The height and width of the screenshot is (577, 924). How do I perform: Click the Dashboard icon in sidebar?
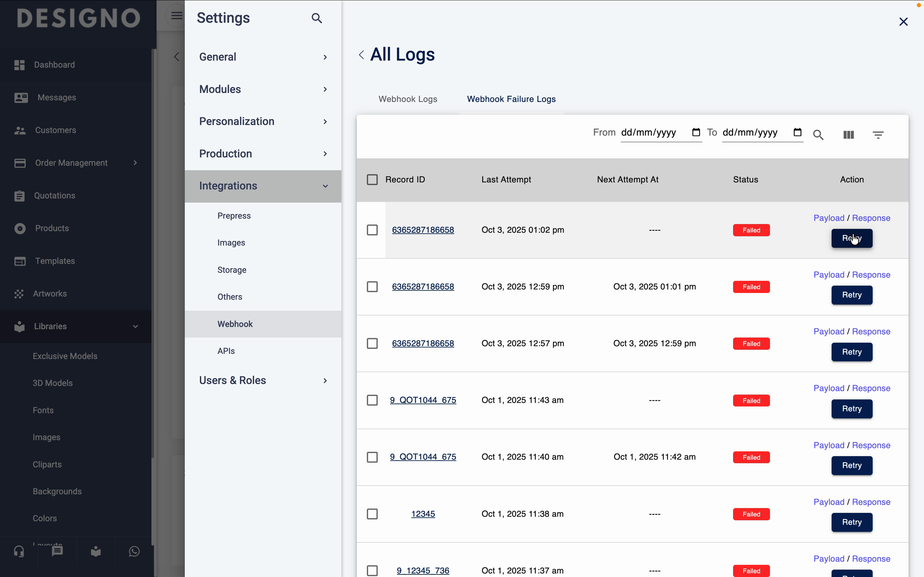coord(20,65)
